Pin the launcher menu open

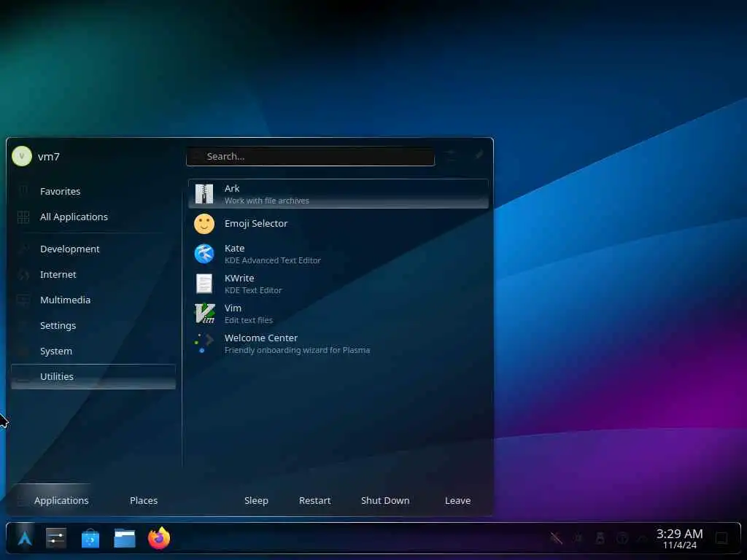click(479, 155)
